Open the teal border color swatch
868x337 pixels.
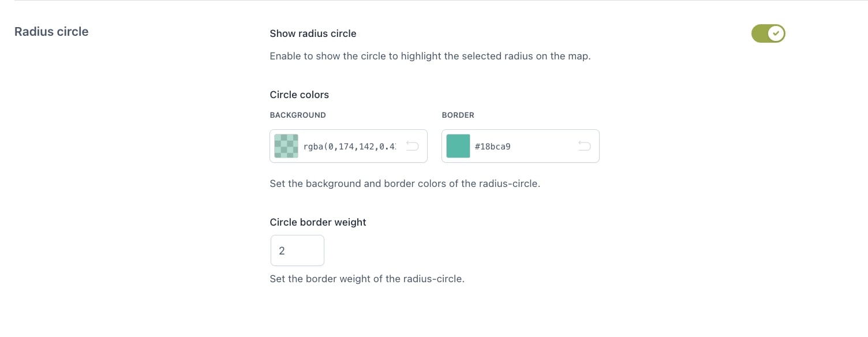coord(458,146)
